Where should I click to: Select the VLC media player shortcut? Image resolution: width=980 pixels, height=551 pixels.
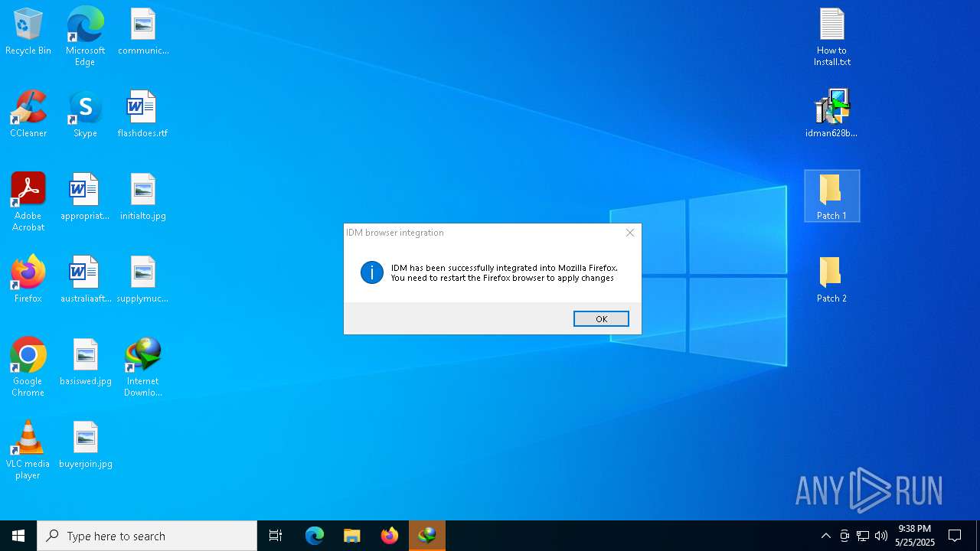[x=28, y=450]
